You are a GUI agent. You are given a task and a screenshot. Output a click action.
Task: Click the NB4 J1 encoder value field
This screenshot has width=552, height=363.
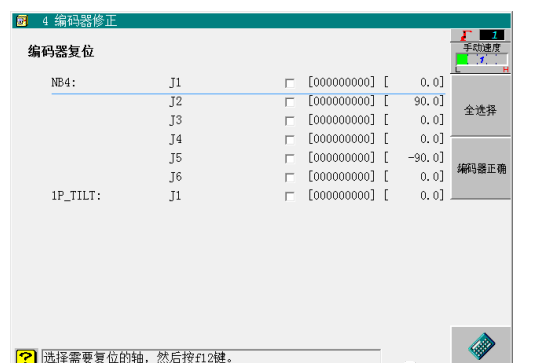pyautogui.click(x=341, y=82)
